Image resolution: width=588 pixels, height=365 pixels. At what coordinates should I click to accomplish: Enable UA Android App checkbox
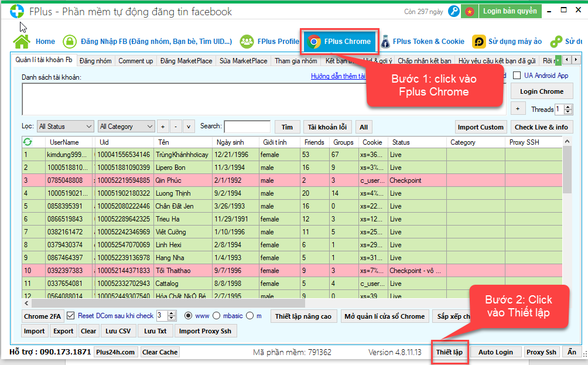pos(517,76)
